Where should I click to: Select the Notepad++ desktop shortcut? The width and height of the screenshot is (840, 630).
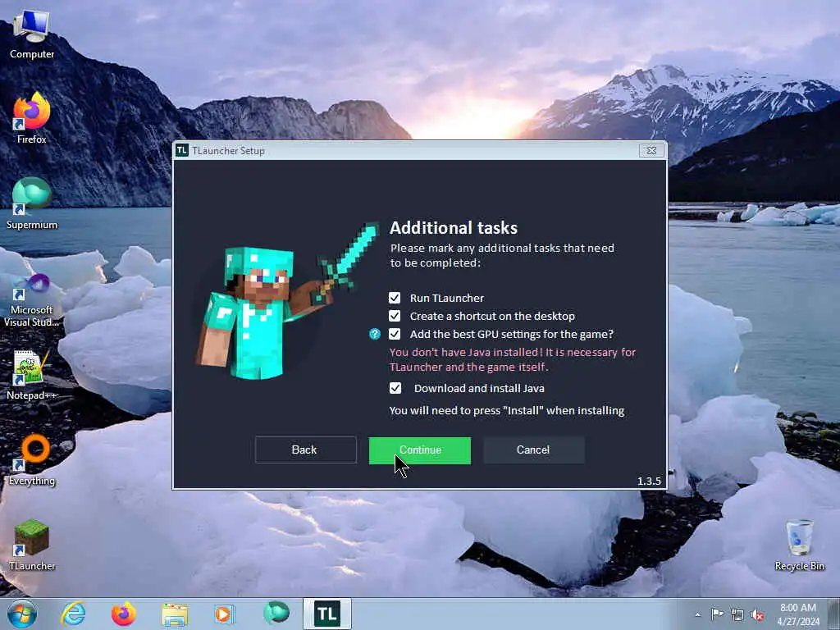32,375
